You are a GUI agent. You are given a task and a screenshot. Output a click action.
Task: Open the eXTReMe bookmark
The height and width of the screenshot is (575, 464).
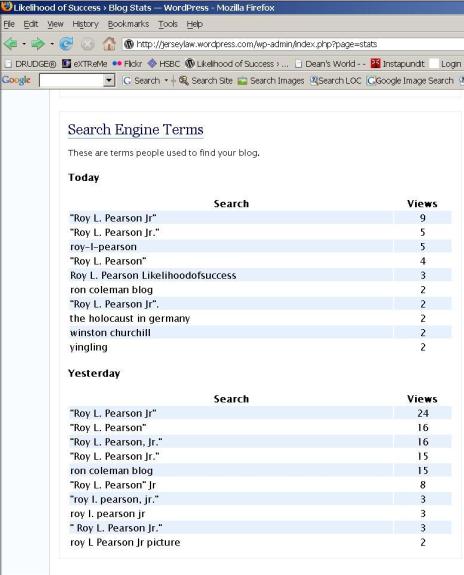tap(85, 64)
